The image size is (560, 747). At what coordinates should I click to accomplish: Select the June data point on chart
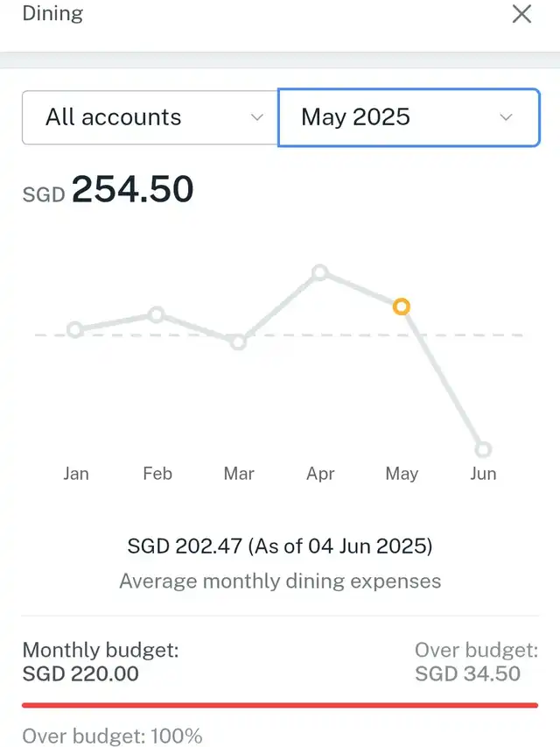483,449
